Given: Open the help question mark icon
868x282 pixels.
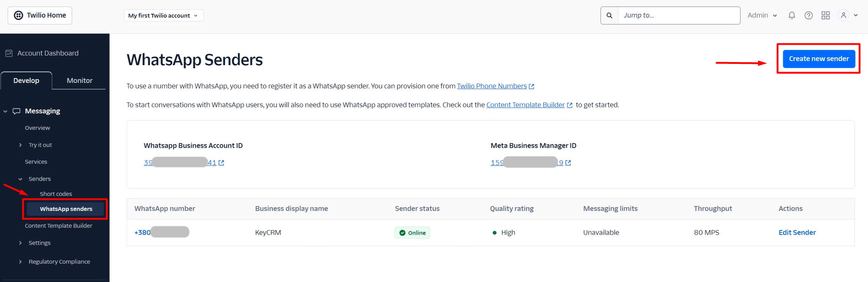Looking at the screenshot, I should (809, 16).
